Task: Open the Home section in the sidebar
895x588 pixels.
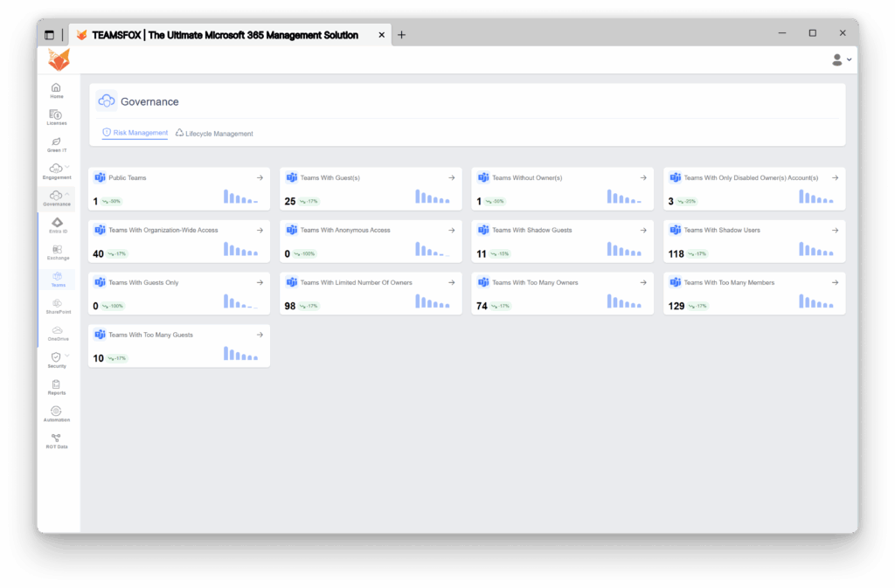Action: click(56, 91)
